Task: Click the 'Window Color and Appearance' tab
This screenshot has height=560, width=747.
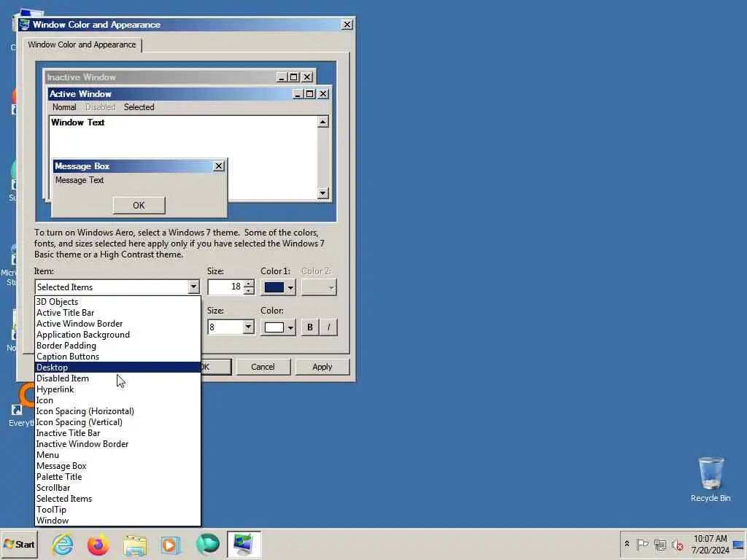Action: pyautogui.click(x=82, y=44)
